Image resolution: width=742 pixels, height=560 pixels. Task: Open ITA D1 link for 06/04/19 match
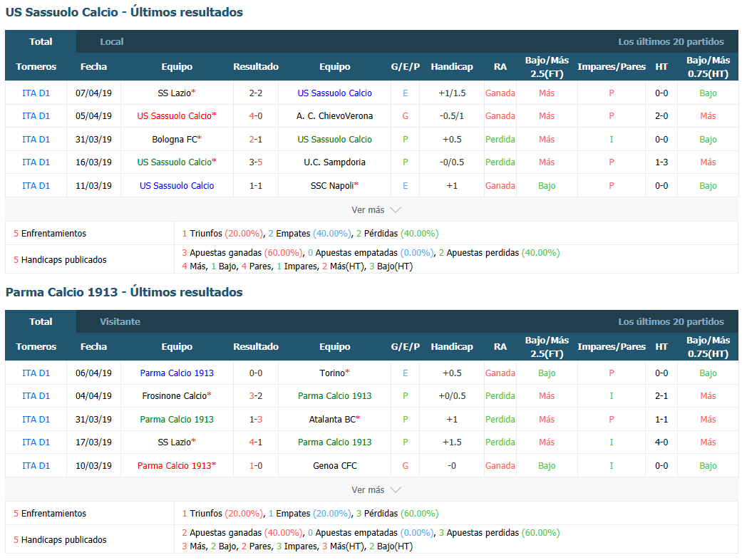[x=36, y=373]
